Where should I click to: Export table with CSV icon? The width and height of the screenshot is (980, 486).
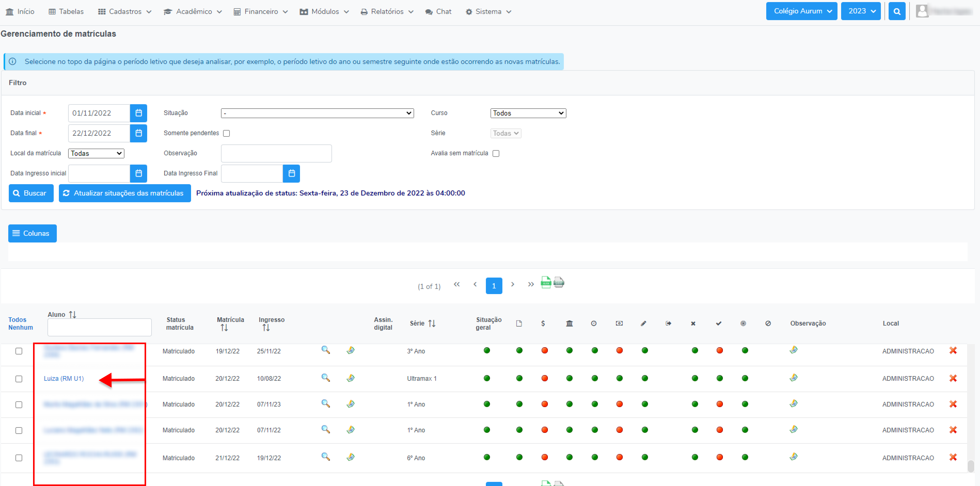coord(558,282)
